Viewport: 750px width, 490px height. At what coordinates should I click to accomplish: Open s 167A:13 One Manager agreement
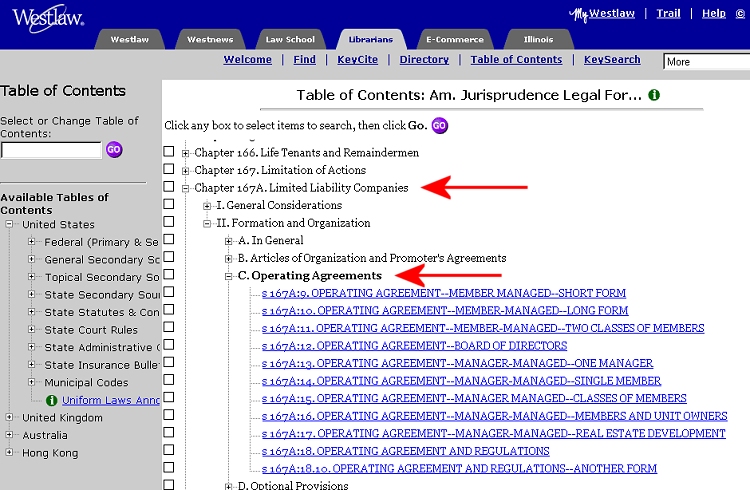[x=457, y=363]
